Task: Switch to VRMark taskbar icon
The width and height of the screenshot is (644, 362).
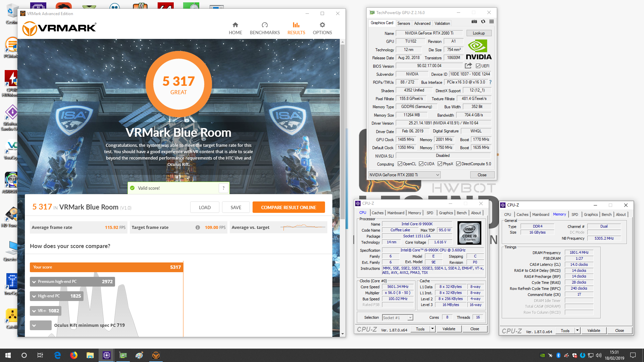Action: tap(156, 355)
